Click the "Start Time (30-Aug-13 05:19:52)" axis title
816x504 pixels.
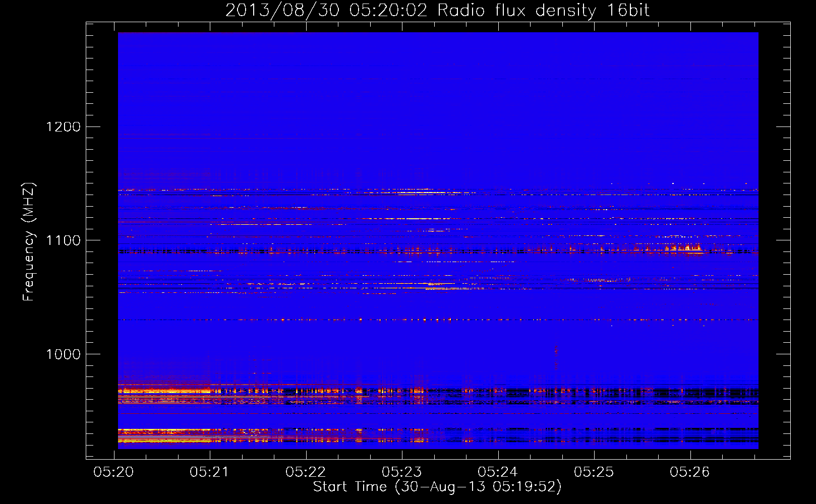click(x=437, y=487)
